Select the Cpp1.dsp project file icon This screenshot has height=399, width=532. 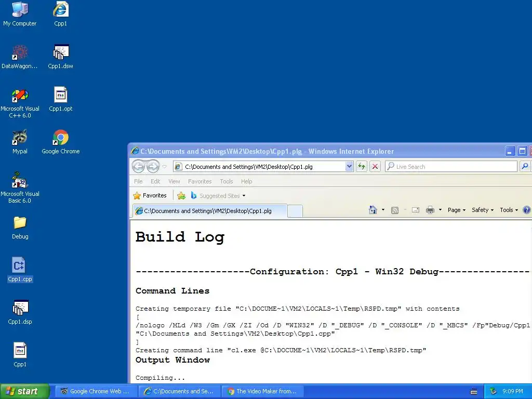click(20, 312)
